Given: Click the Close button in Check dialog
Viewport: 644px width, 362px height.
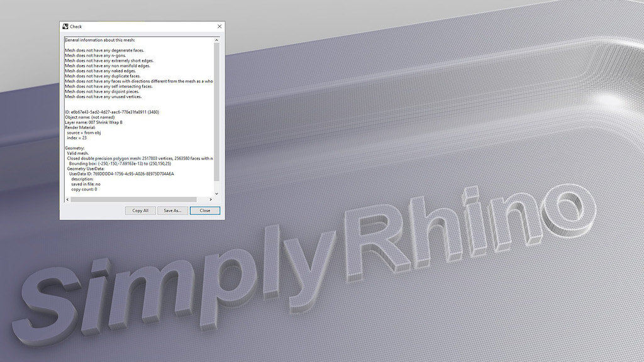Looking at the screenshot, I should tap(205, 211).
